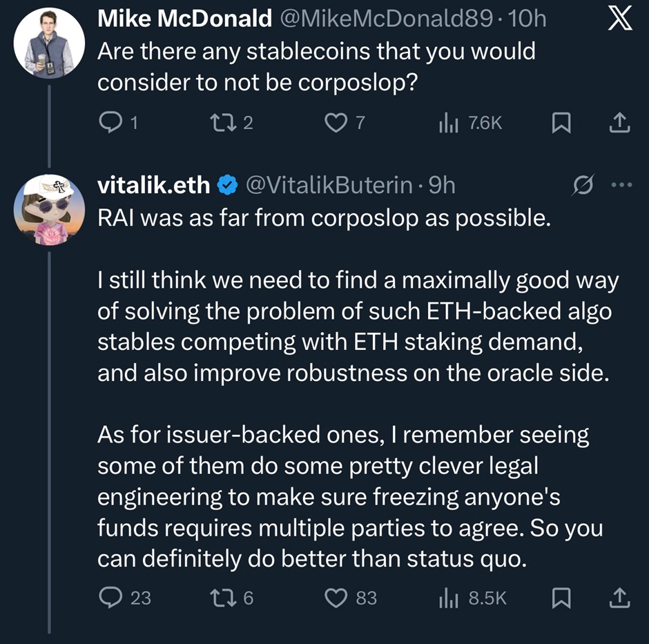Share Mike McDonald's tweet
The image size is (649, 644).
pos(619,123)
